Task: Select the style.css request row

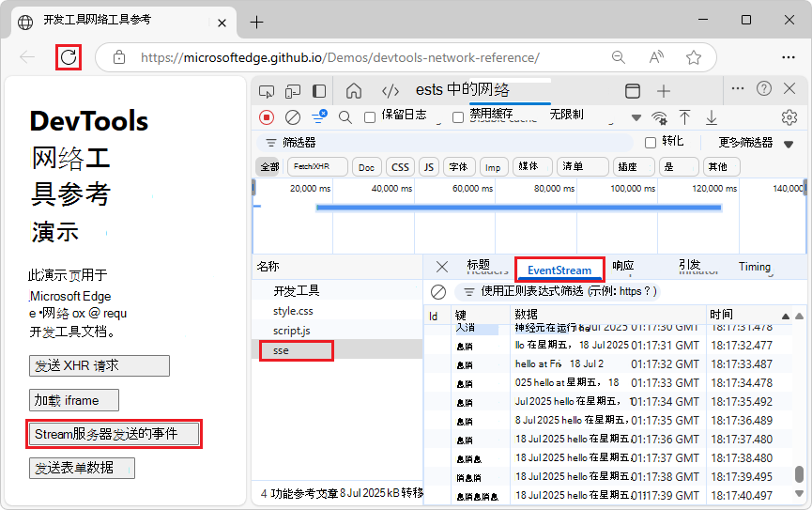Action: [337, 311]
